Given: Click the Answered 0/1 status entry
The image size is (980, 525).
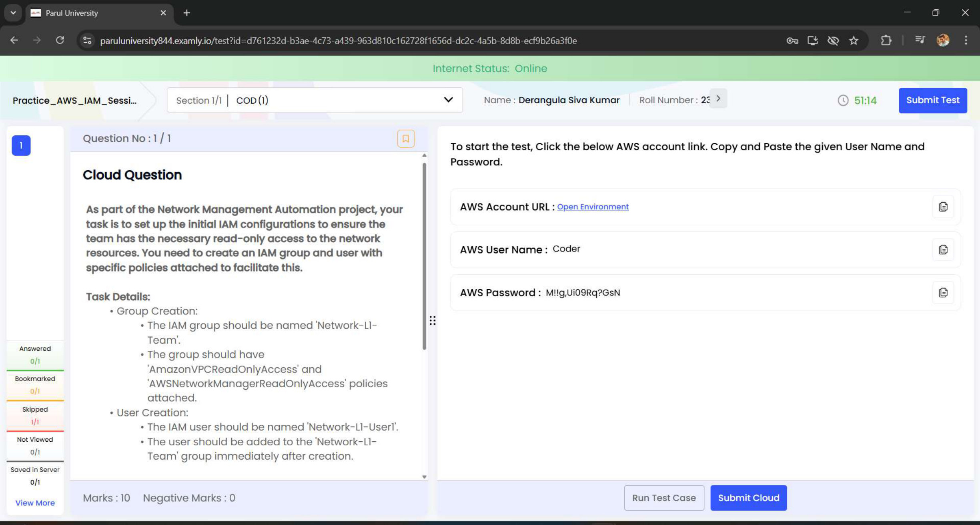Looking at the screenshot, I should [35, 355].
